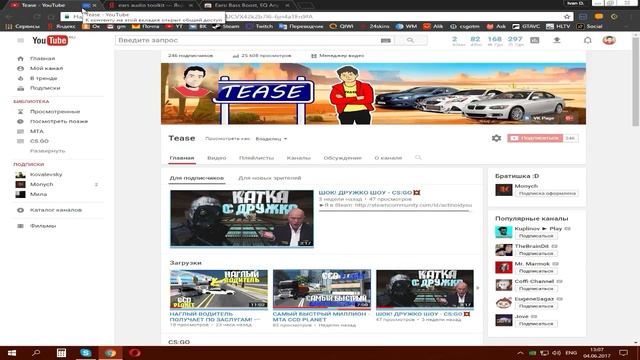Screen dimensions: 640x360
Task: Select the Каналы channel tab
Action: point(298,158)
